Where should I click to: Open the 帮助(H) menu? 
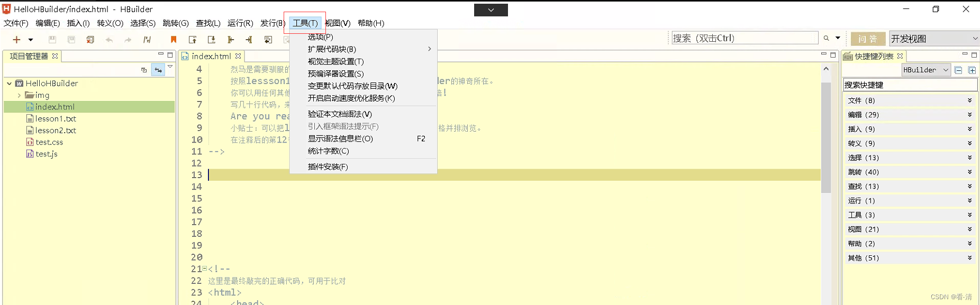(x=371, y=23)
